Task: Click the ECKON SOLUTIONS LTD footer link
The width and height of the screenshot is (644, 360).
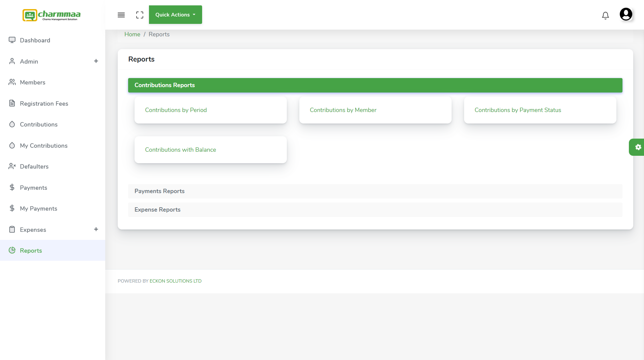Action: 176,281
